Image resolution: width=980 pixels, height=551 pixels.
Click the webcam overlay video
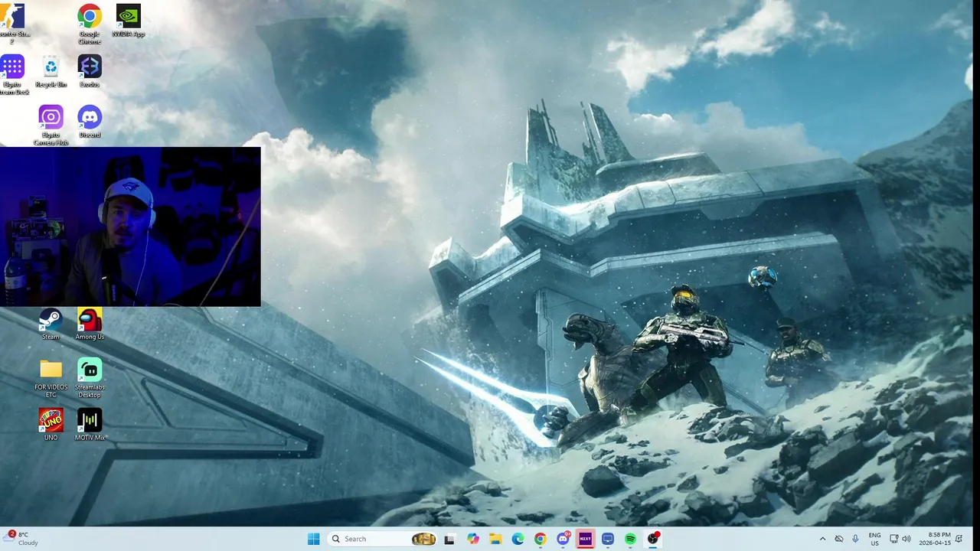130,227
